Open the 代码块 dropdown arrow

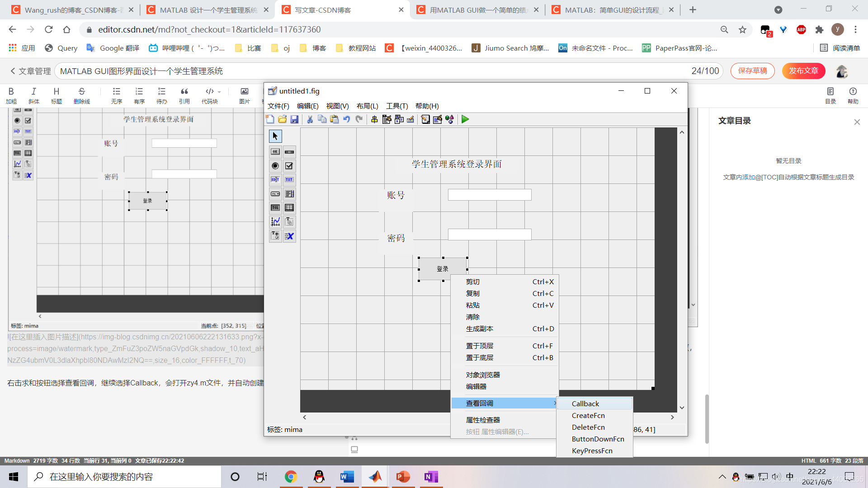pyautogui.click(x=219, y=92)
